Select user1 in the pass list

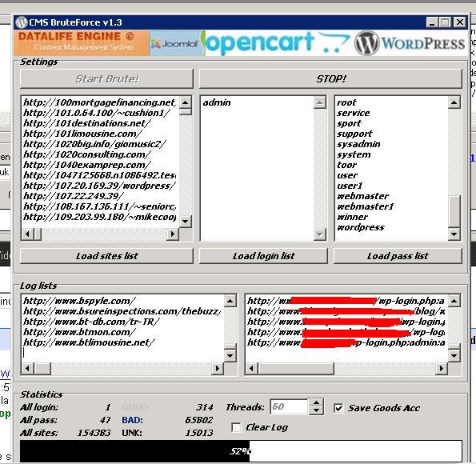[x=350, y=186]
